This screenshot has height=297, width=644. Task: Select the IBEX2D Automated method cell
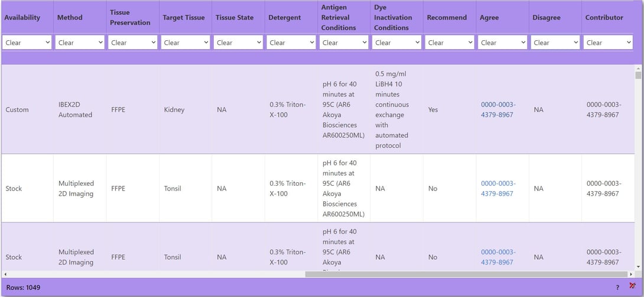click(75, 109)
